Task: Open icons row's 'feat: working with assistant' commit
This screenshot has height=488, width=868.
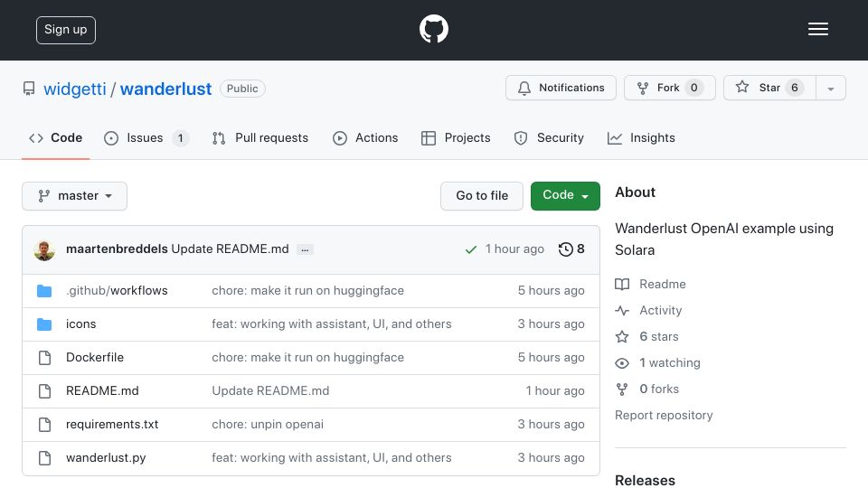Action: tap(332, 324)
